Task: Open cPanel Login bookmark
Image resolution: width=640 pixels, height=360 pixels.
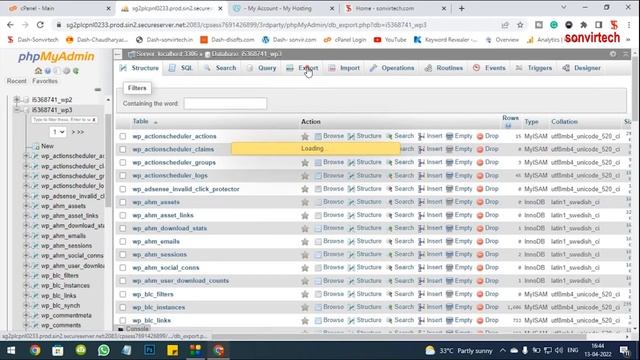Action: point(344,40)
